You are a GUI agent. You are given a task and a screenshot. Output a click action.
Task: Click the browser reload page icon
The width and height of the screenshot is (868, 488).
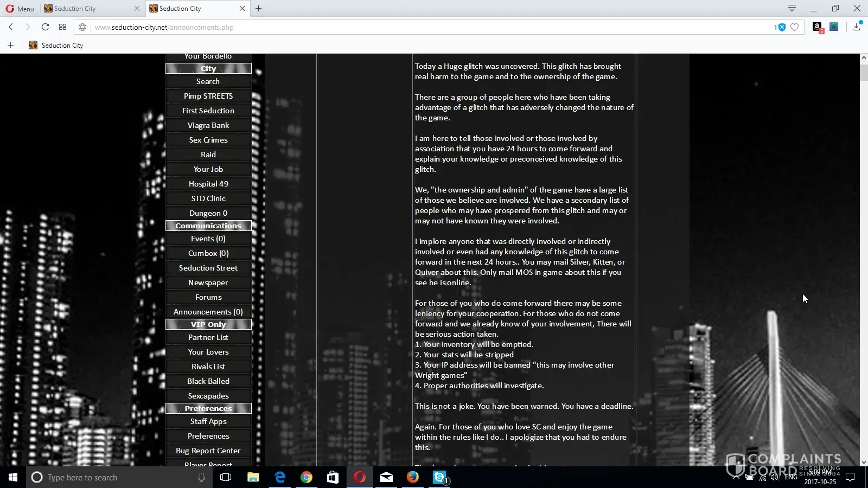click(x=45, y=27)
